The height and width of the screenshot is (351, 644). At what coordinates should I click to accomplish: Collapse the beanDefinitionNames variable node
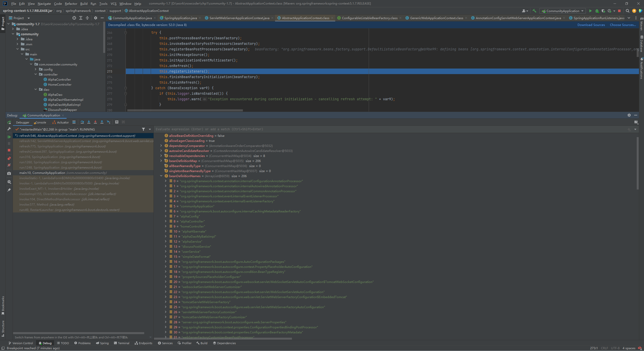161,176
